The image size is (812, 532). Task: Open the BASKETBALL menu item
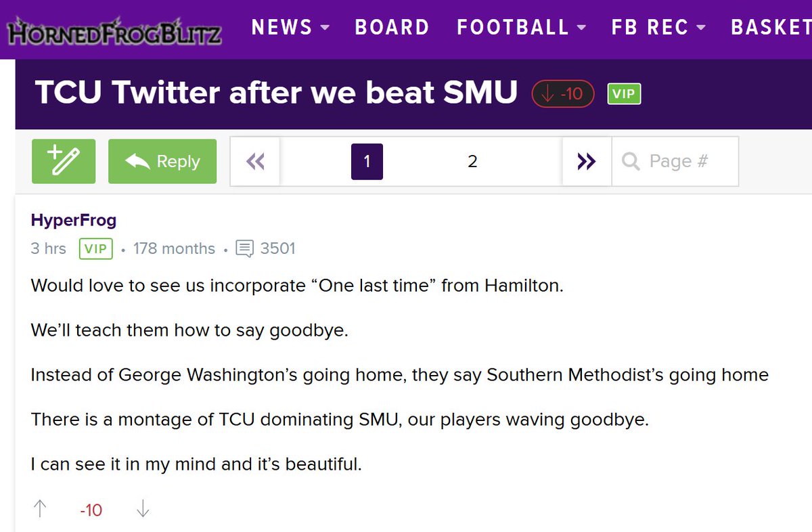(x=771, y=27)
